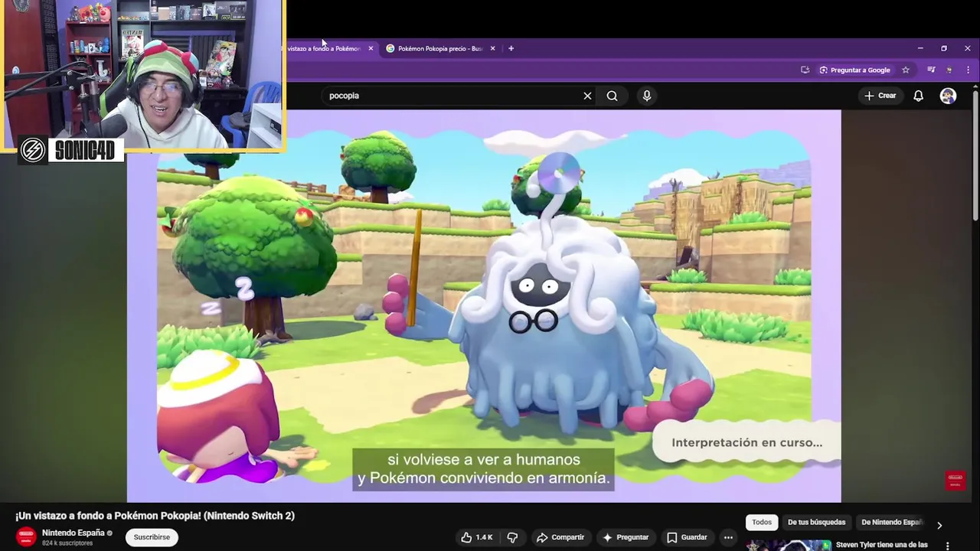The width and height of the screenshot is (980, 551).
Task: Show more filter chips with the right chevron
Action: [x=939, y=525]
